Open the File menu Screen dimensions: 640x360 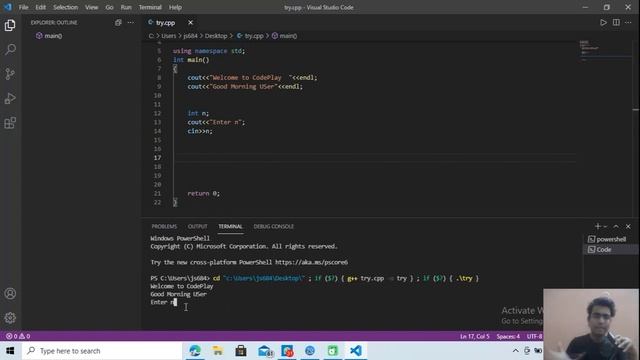click(x=24, y=7)
